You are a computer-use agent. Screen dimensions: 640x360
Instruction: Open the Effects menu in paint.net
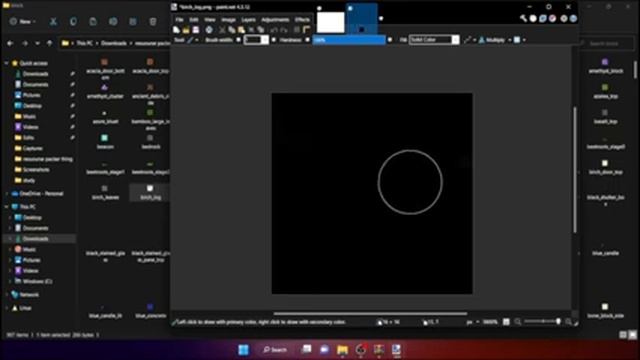302,20
